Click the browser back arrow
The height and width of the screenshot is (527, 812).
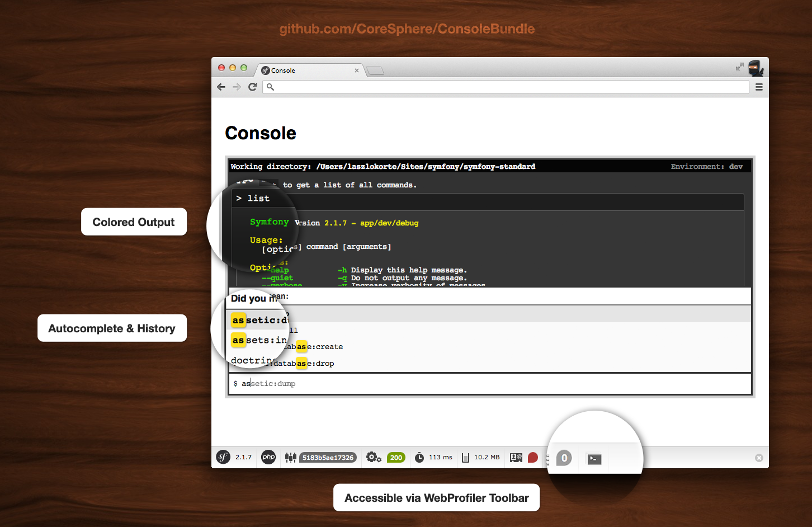pyautogui.click(x=221, y=87)
